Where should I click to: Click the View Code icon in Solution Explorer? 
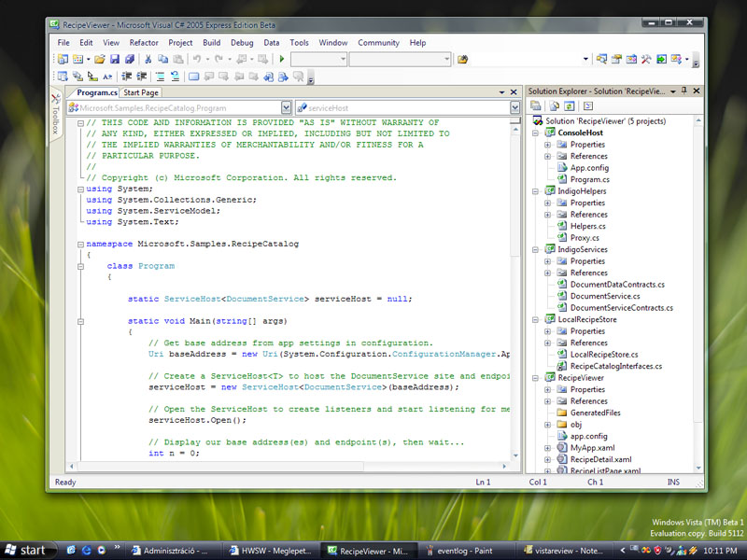(588, 106)
